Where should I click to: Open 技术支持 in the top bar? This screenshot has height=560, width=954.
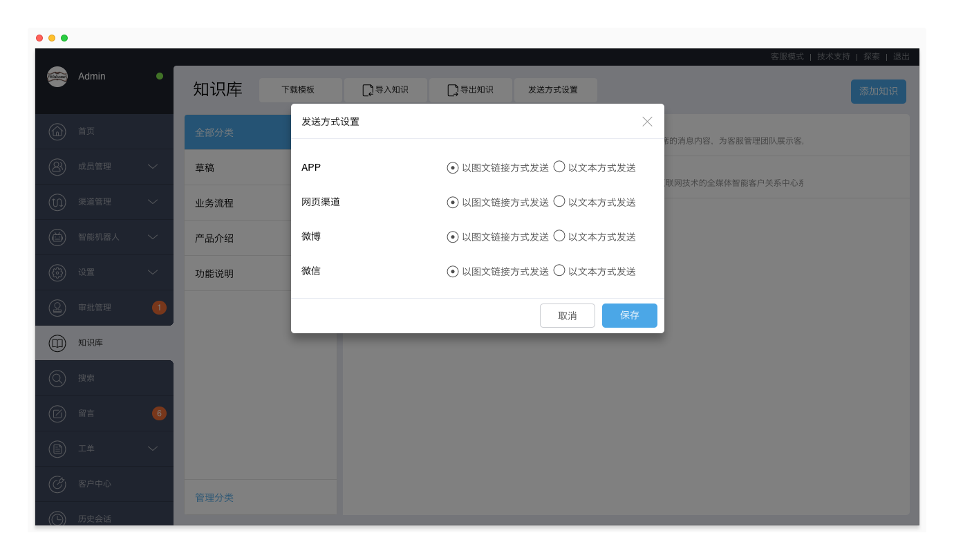[x=833, y=57]
